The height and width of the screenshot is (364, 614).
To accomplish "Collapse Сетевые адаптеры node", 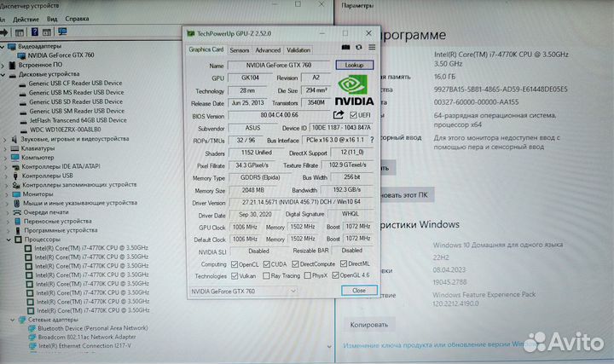I will [13, 321].
